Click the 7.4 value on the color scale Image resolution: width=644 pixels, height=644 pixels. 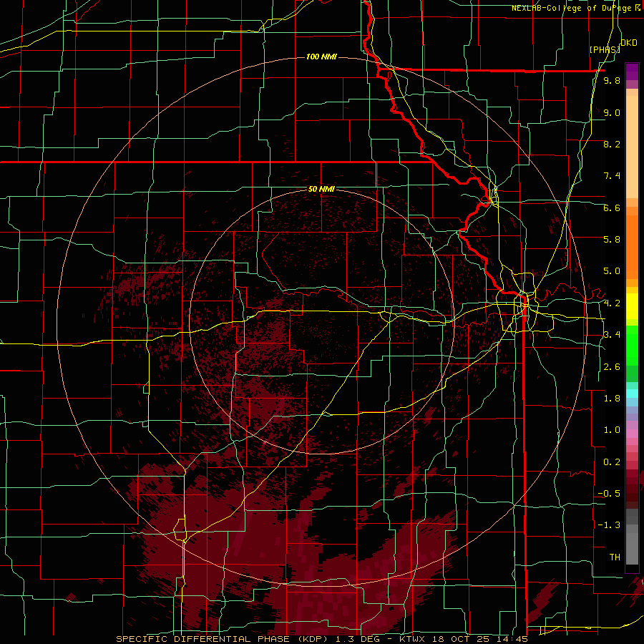click(x=612, y=176)
